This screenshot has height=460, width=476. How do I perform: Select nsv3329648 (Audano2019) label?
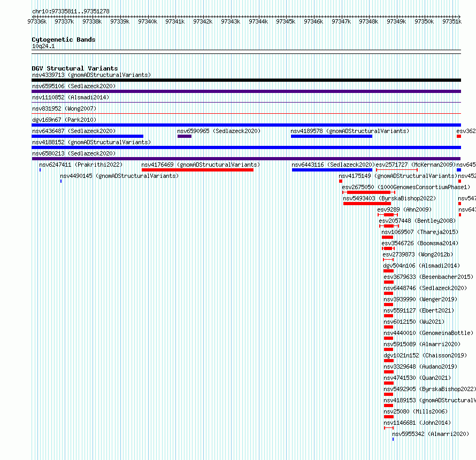click(420, 367)
